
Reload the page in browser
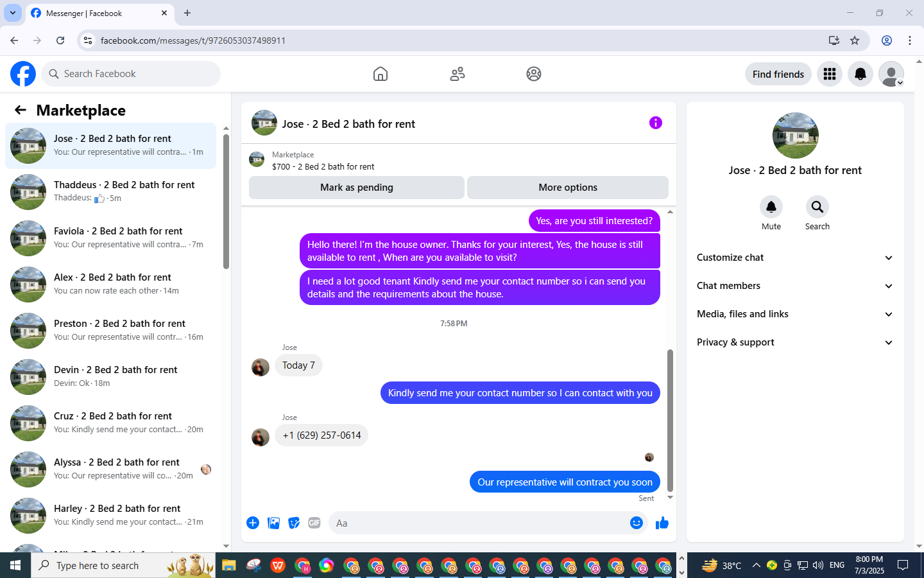(x=60, y=40)
